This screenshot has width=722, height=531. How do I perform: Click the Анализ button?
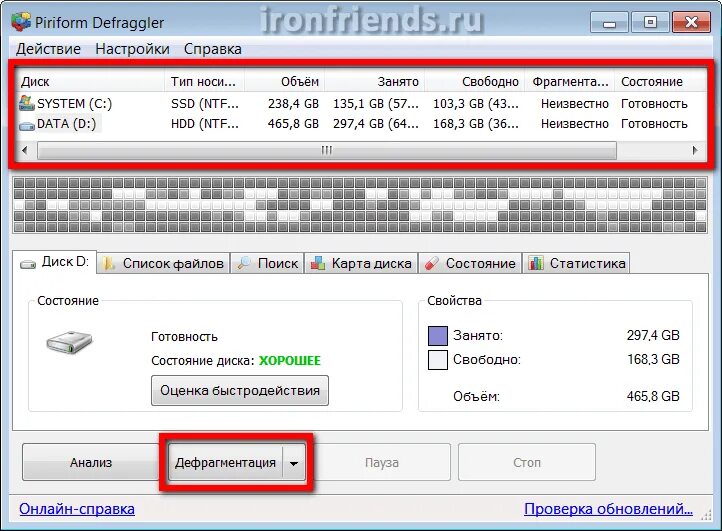click(91, 462)
